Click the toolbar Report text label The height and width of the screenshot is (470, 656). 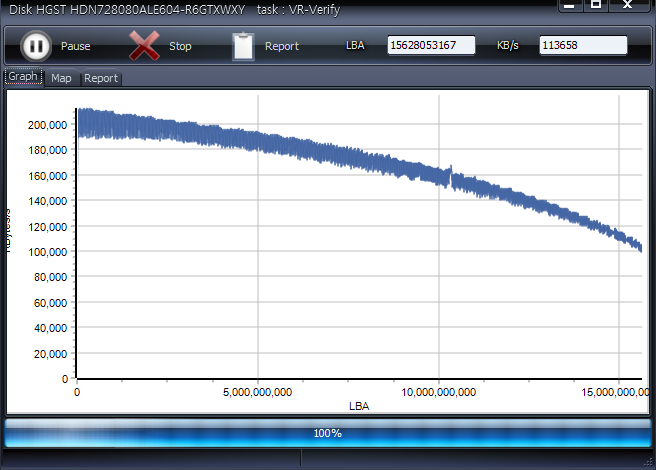282,47
